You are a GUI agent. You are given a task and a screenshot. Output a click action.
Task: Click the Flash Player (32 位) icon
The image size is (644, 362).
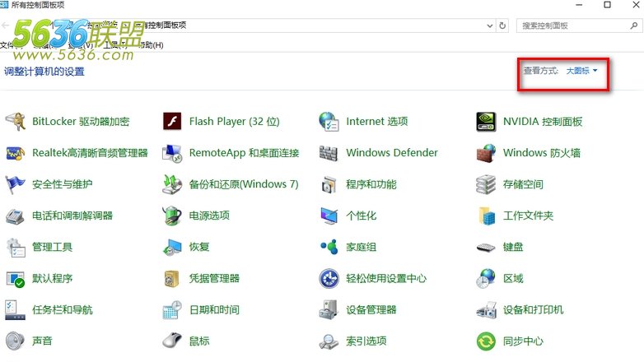172,122
